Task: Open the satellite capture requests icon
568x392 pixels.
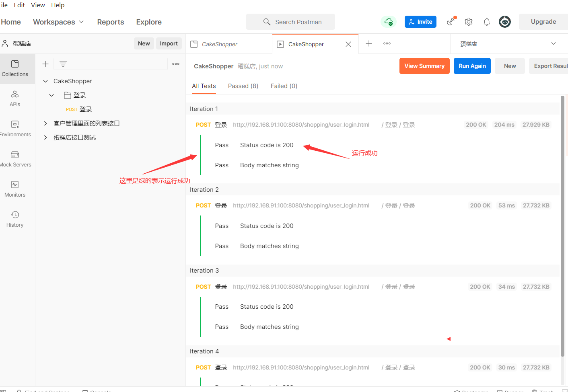Action: [x=451, y=21]
